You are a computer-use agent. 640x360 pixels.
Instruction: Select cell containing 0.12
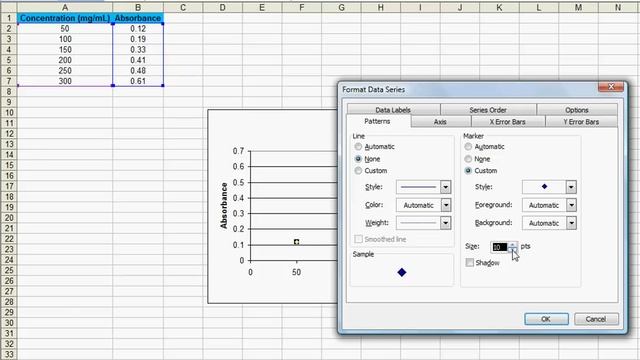tap(138, 29)
